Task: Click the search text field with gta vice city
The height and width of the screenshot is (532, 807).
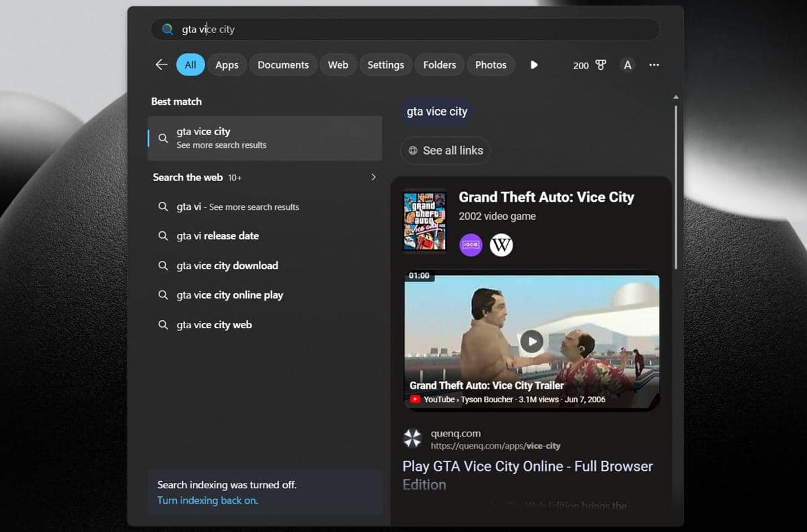Action: (x=406, y=29)
